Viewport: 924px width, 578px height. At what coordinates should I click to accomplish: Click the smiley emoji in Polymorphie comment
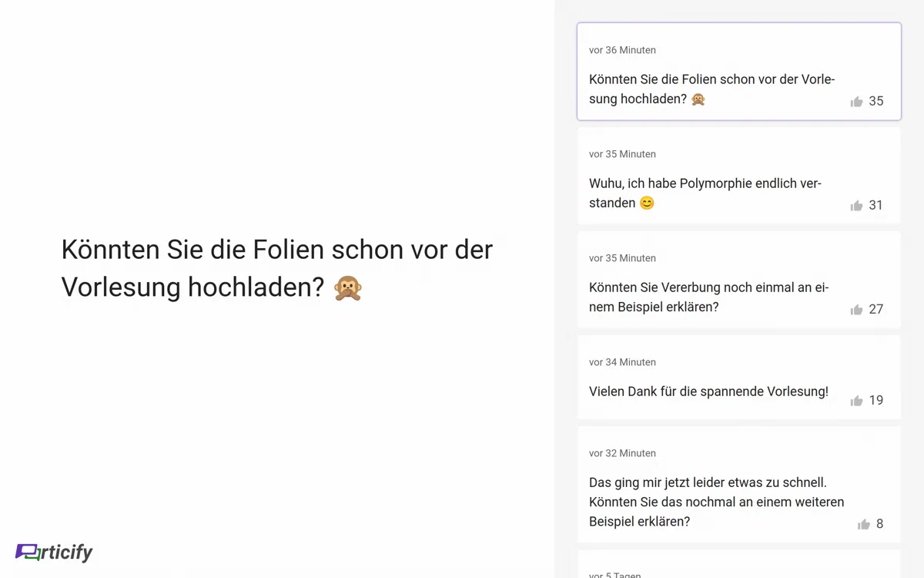pos(647,203)
